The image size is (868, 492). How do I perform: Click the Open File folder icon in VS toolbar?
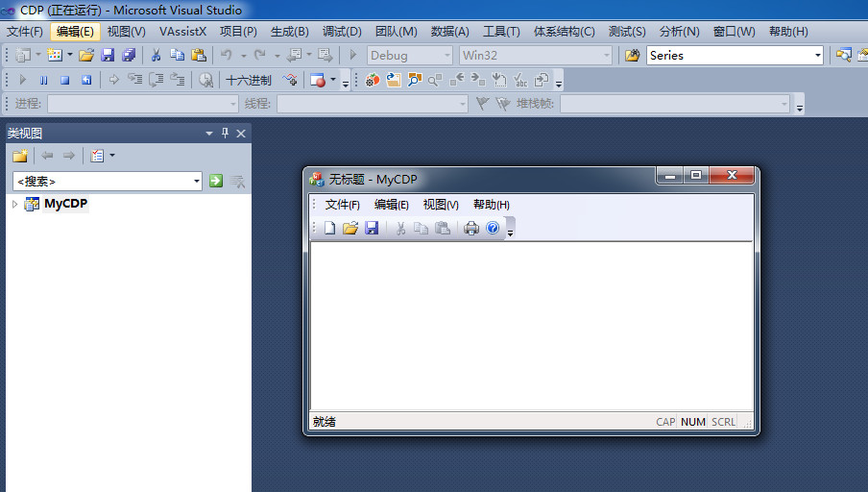click(86, 55)
